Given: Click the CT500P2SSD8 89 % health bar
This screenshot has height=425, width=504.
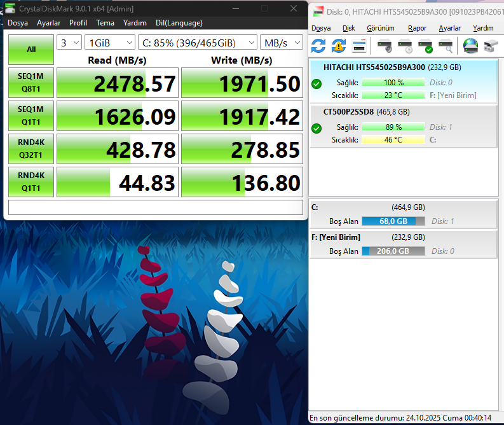Looking at the screenshot, I should pos(393,127).
